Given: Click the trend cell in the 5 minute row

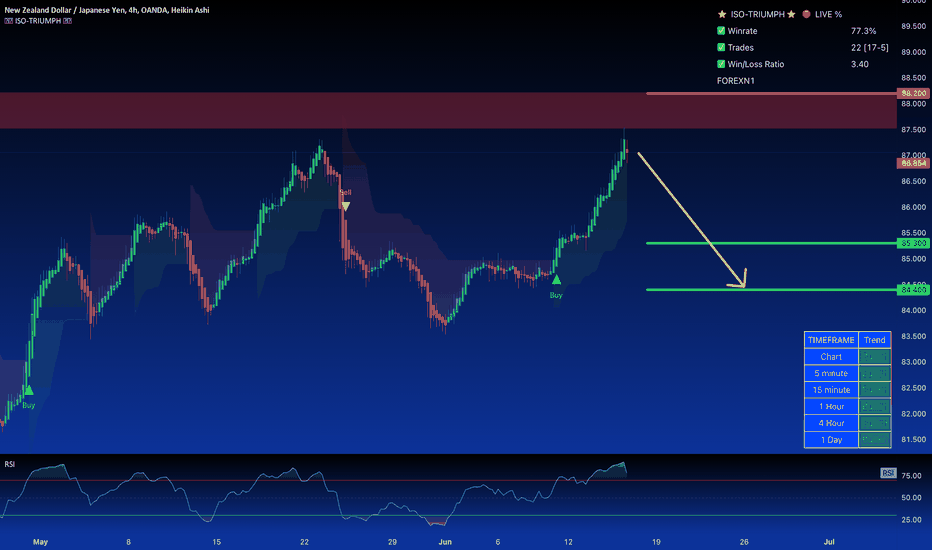Looking at the screenshot, I should click(x=874, y=373).
